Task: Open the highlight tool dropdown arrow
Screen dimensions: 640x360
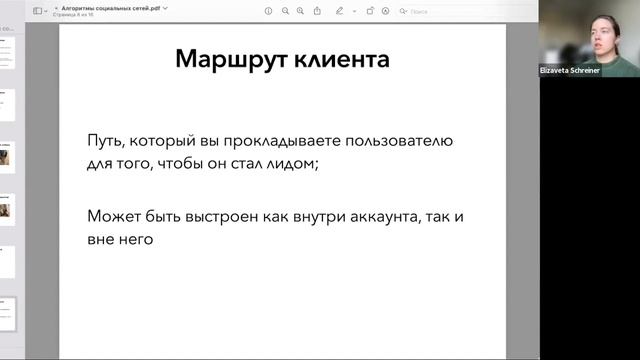Action: coord(354,11)
